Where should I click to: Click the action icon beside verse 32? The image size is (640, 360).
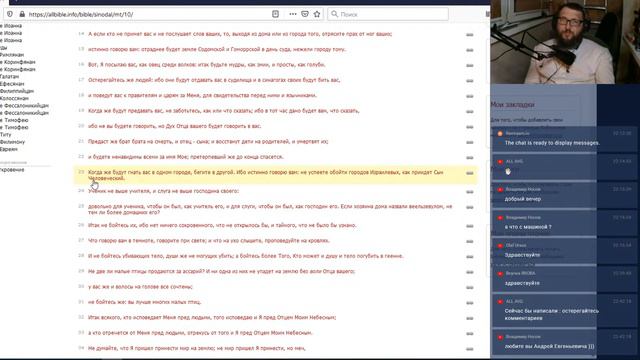click(470, 318)
